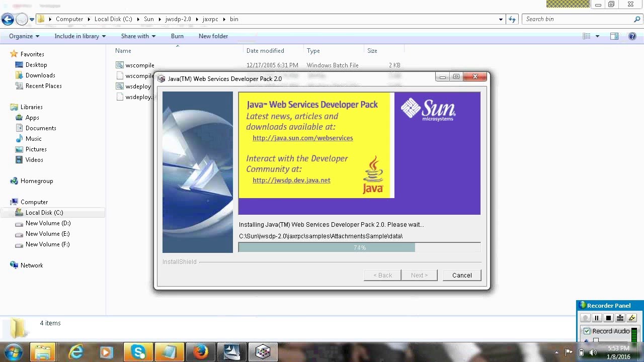This screenshot has height=362, width=644.
Task: Toggle the Record Audio checkbox
Action: (x=587, y=331)
